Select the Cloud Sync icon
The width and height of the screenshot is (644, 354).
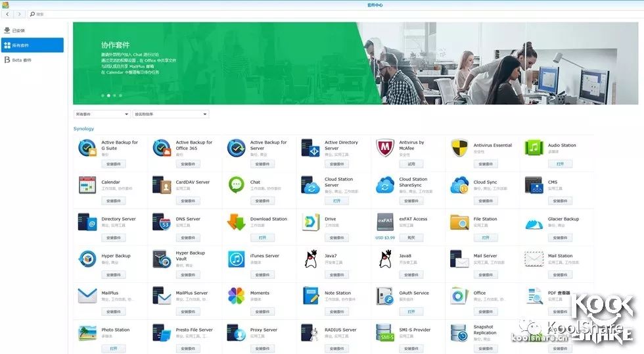coord(459,185)
